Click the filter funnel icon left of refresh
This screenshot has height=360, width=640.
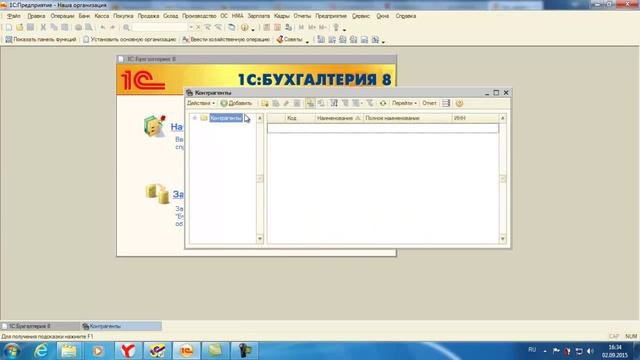[x=370, y=103]
